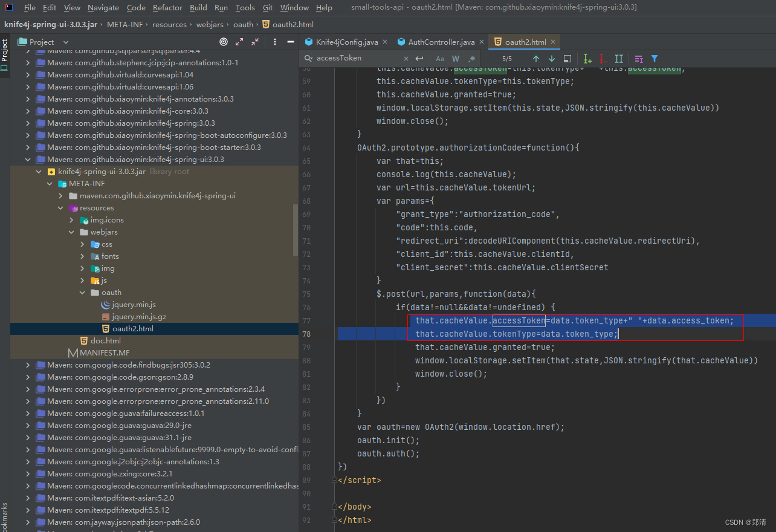The width and height of the screenshot is (776, 532).
Task: Open the Git menu
Action: coord(268,8)
